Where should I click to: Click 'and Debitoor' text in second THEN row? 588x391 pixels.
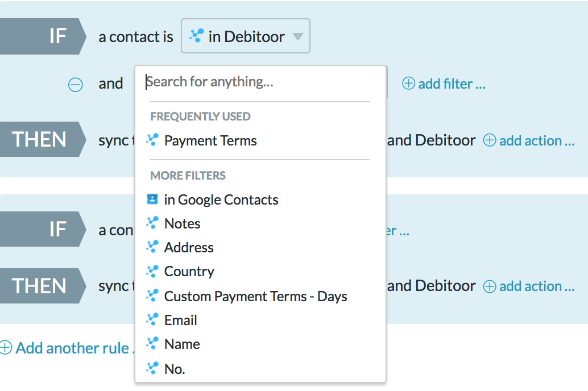[431, 286]
